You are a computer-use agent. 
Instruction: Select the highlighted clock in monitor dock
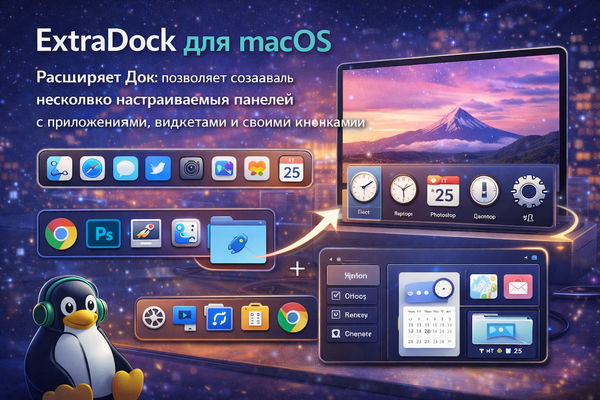[364, 193]
